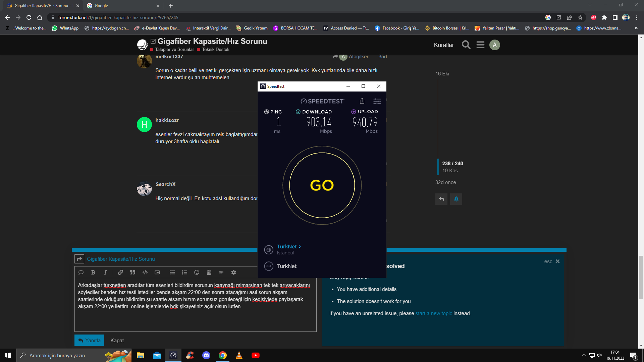Image resolution: width=644 pixels, height=362 pixels.
Task: Open File Explorer from the taskbar
Action: (x=141, y=355)
